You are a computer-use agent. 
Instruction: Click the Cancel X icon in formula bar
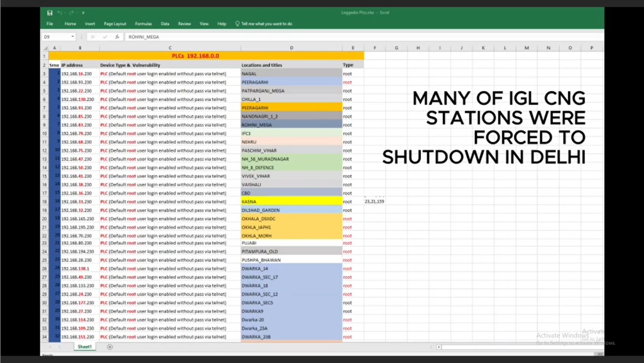pos(93,36)
